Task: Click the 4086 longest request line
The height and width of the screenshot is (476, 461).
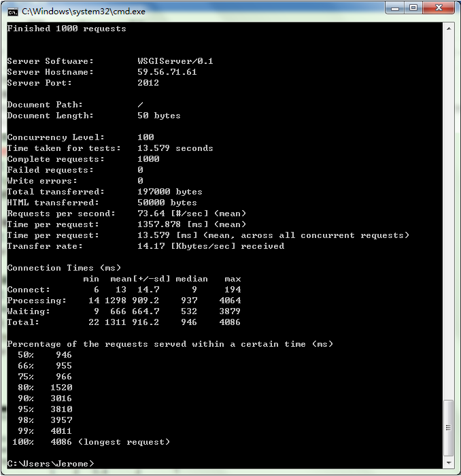Action: pos(91,442)
